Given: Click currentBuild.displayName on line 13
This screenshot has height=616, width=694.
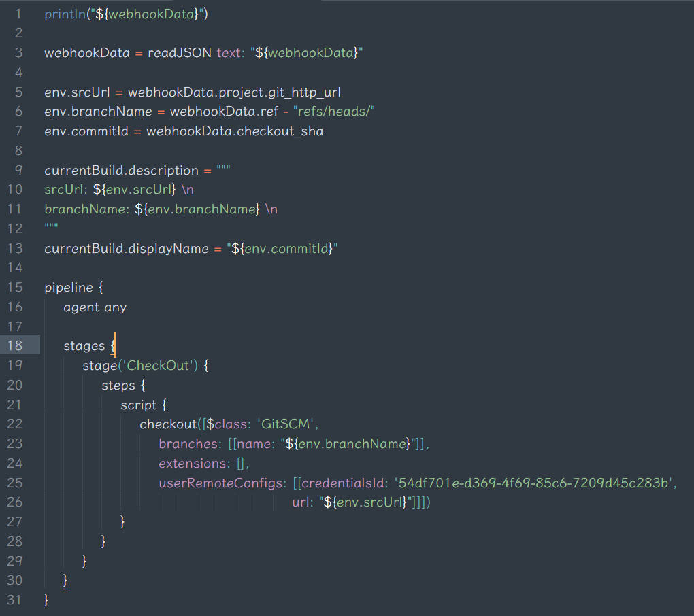Looking at the screenshot, I should (x=126, y=249).
